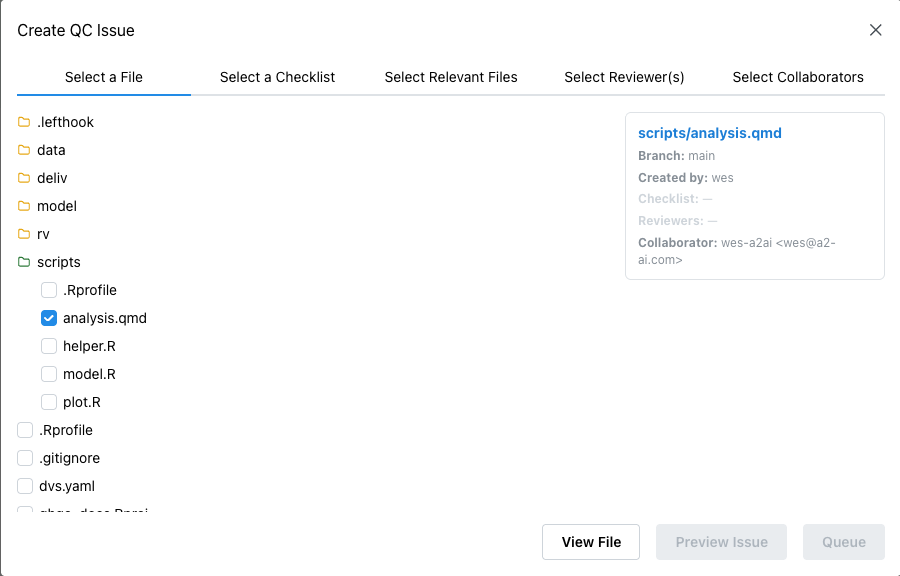Expand the deliv folder label
The image size is (900, 576).
coord(52,178)
